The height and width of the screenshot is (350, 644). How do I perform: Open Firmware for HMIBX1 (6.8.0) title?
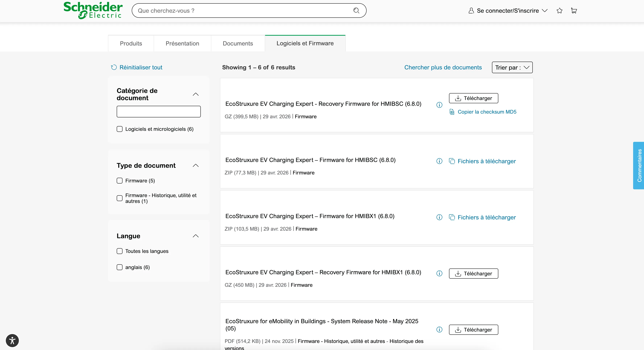coord(310,216)
